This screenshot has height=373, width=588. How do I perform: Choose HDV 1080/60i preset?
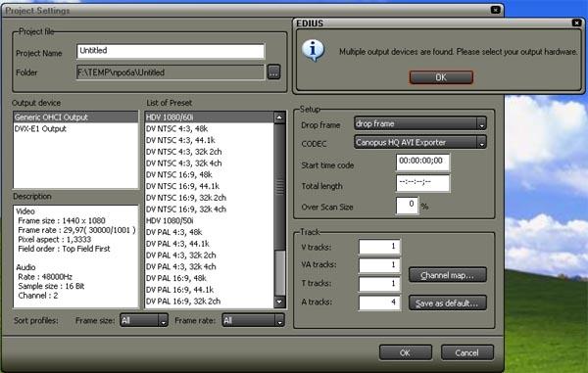(210, 117)
